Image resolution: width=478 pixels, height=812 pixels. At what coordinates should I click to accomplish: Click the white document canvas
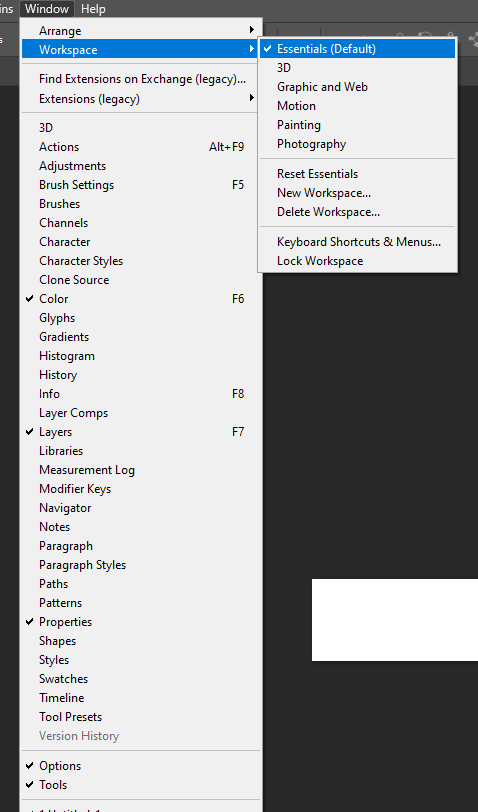(395, 620)
